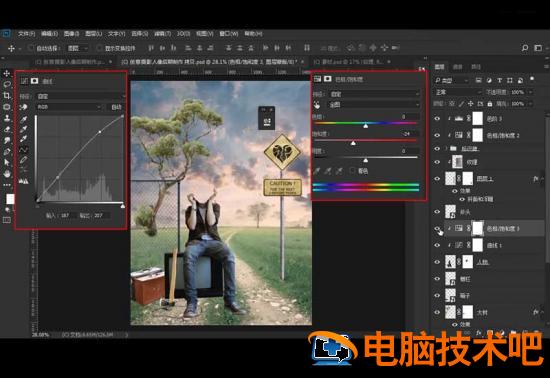Open the search magnifier in options bar
Screen dimensions: 550x378
coord(525,48)
